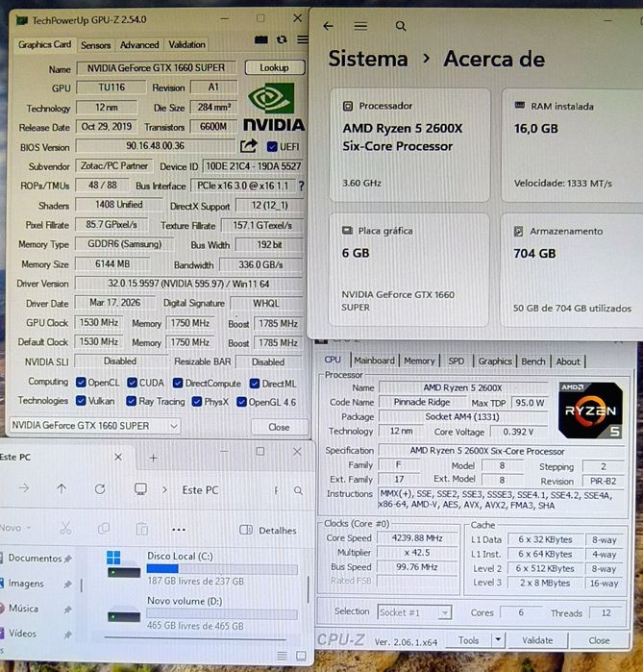Open the Settings navigation hamburger menu
Image resolution: width=643 pixels, height=672 pixels.
360,26
